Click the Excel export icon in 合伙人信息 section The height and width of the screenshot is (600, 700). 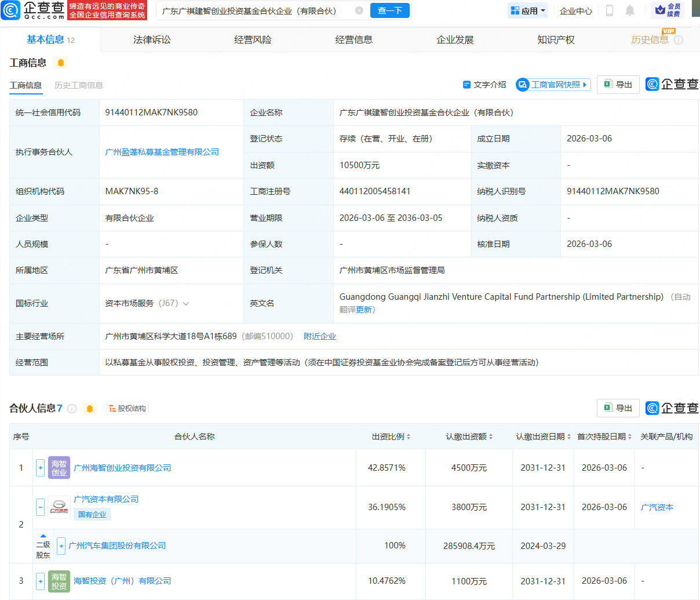608,408
